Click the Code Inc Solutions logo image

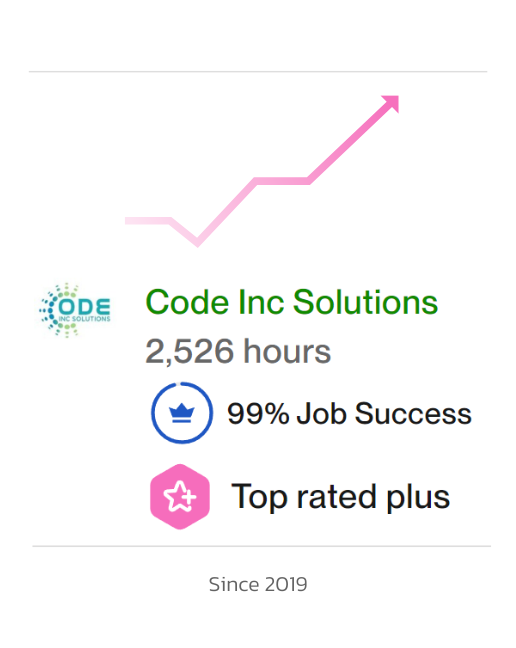tap(75, 310)
